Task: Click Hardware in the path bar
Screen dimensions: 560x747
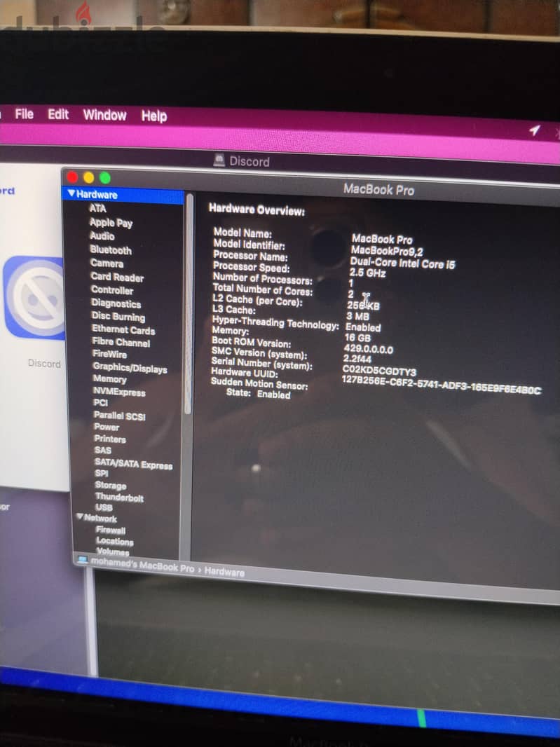Action: coord(224,572)
